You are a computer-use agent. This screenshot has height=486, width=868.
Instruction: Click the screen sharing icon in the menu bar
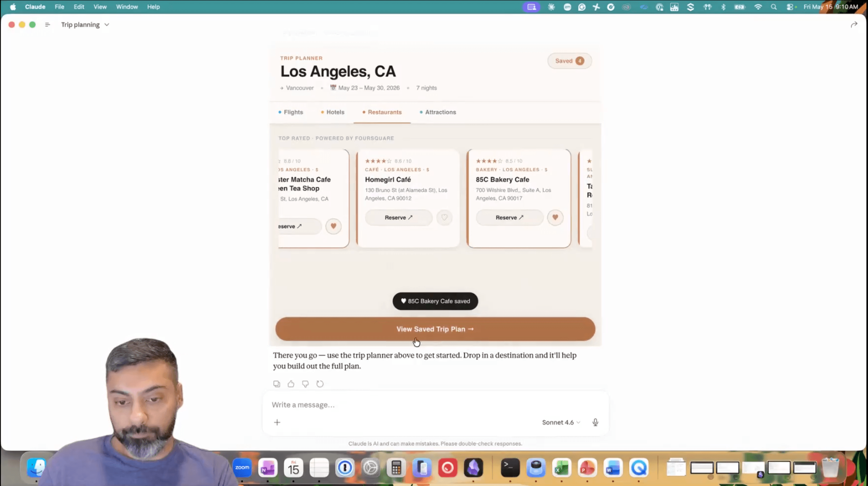(x=531, y=7)
